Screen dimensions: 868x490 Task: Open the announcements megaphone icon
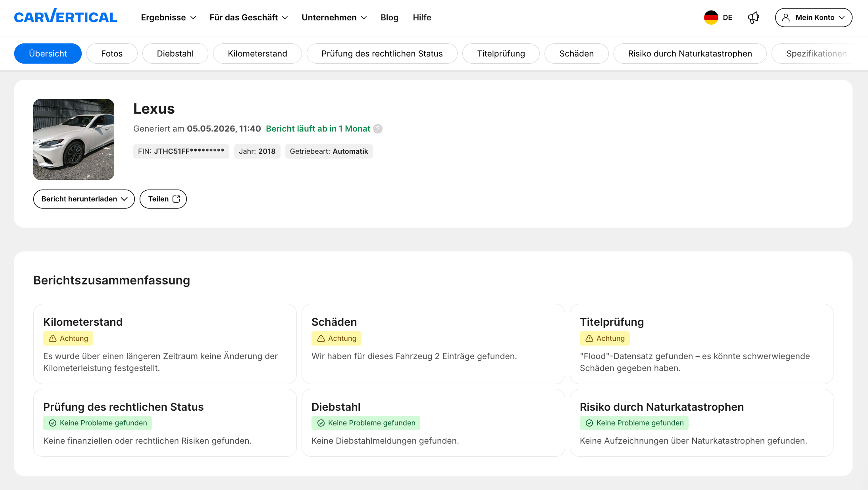pos(753,17)
